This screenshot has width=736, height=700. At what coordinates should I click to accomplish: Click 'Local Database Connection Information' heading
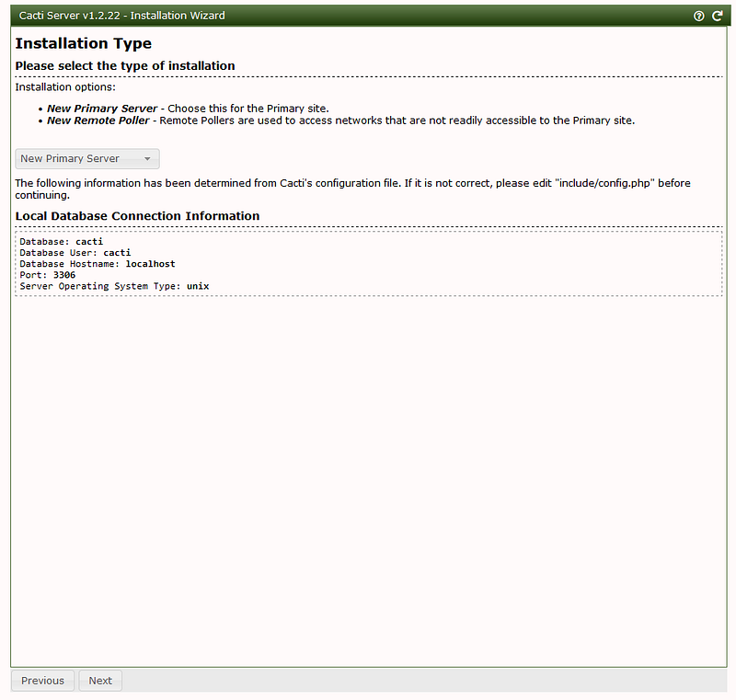[137, 216]
